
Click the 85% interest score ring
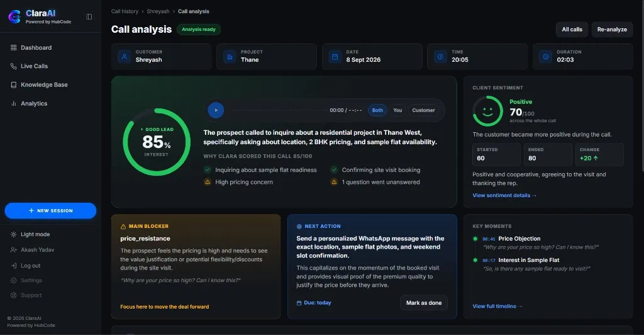(157, 142)
